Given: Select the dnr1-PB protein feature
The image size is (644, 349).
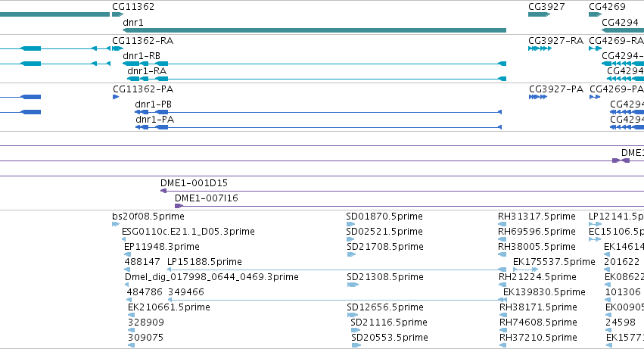Looking at the screenshot, I should tap(319, 112).
